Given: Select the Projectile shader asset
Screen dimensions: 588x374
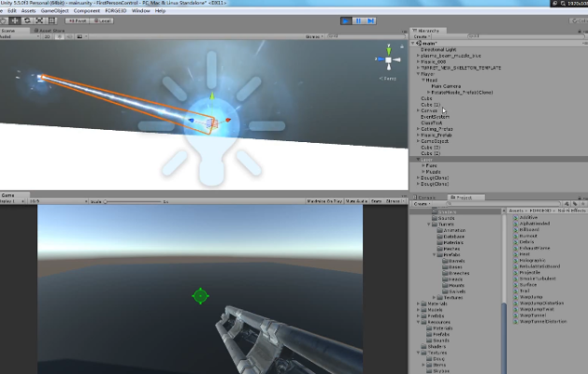Looking at the screenshot, I should coord(526,272).
